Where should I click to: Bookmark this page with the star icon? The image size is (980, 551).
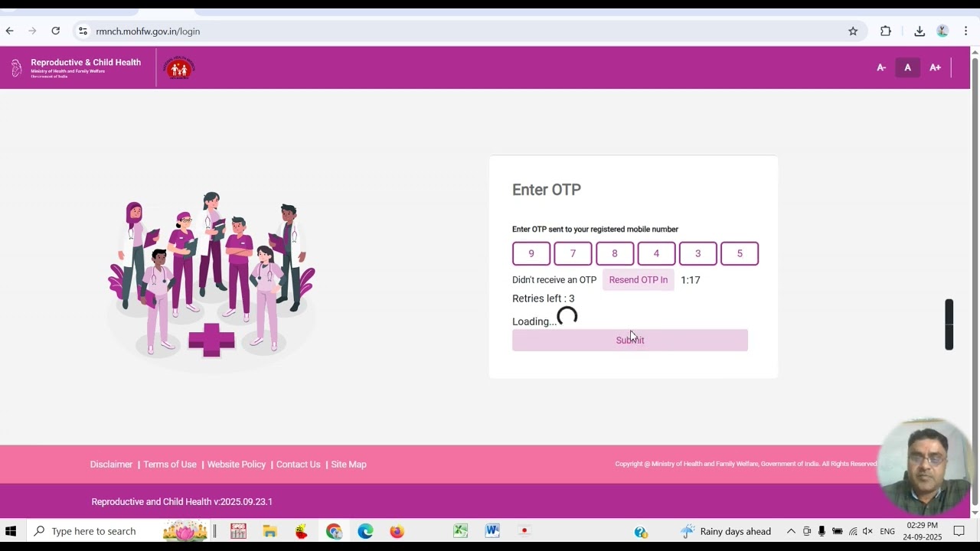853,31
